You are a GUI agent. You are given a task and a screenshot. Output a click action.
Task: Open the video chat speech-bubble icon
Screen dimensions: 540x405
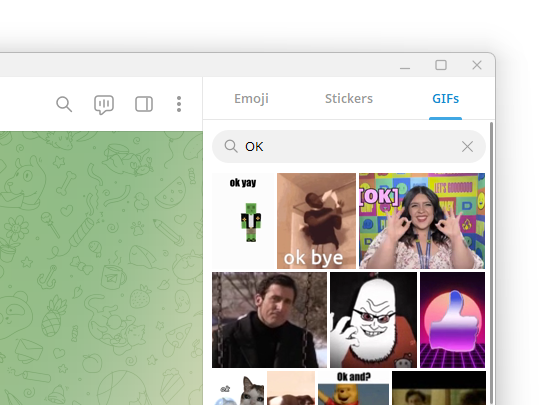(x=104, y=104)
